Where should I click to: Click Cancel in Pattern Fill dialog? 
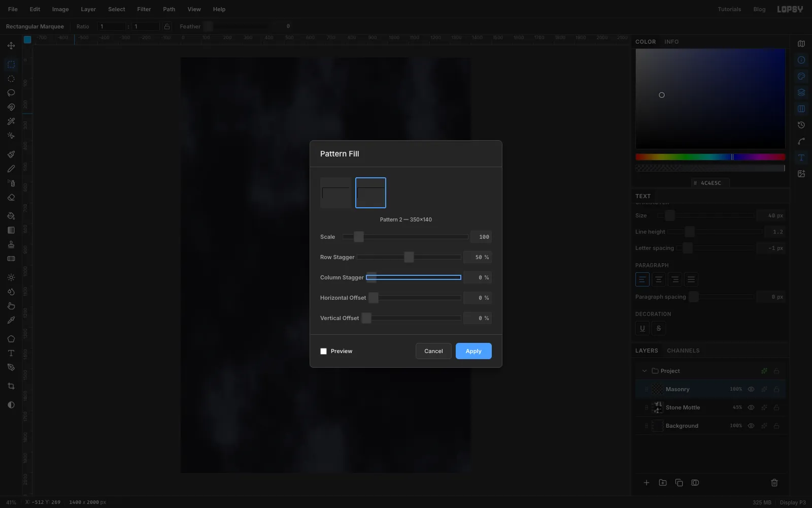[433, 351]
